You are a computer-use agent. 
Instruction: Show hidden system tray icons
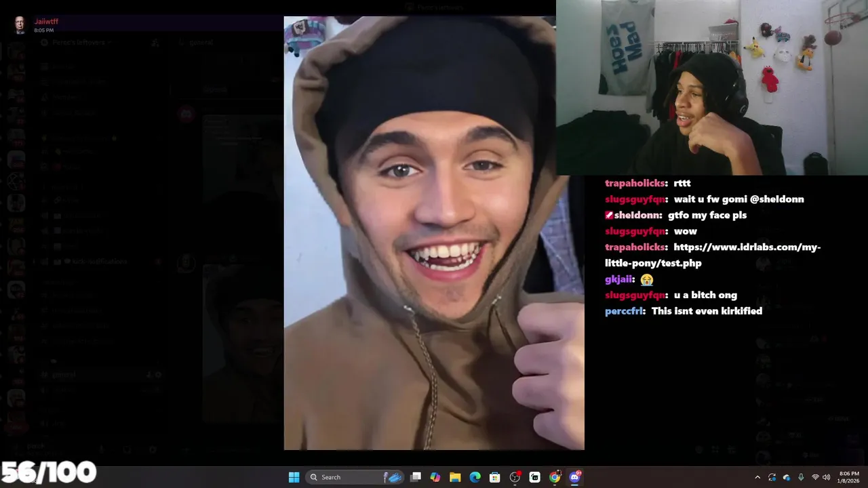[757, 477]
